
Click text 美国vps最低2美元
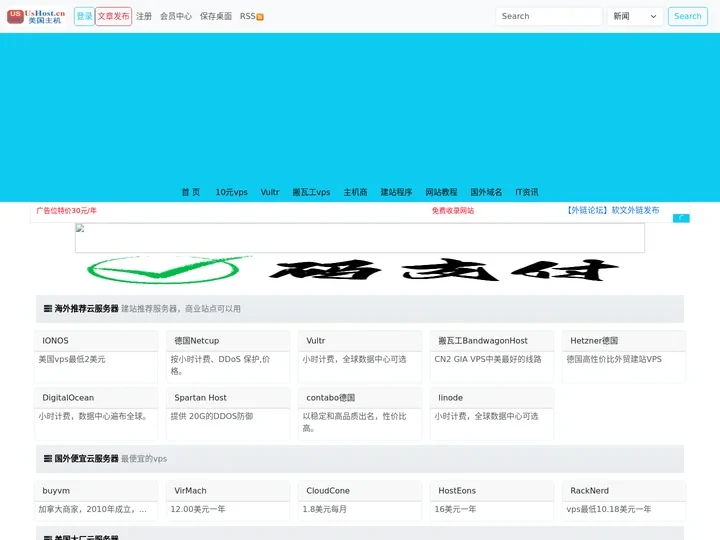pos(72,359)
